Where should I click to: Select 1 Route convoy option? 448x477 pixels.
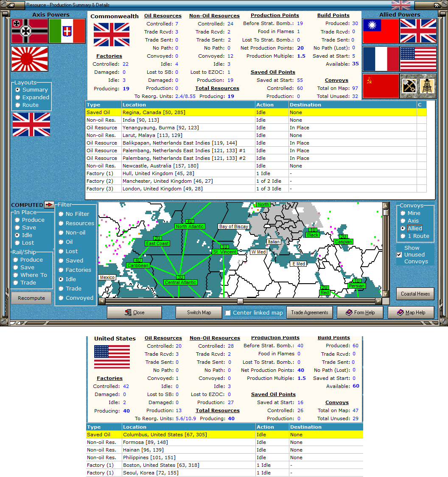click(415, 236)
